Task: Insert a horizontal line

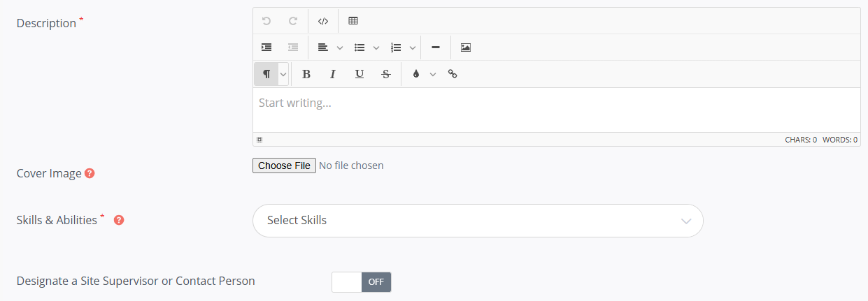Action: (x=436, y=47)
